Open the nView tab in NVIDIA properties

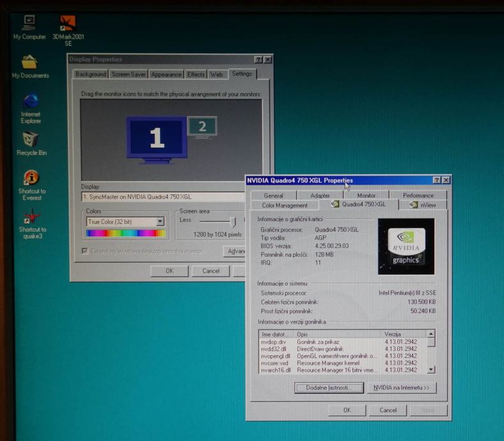click(x=423, y=205)
